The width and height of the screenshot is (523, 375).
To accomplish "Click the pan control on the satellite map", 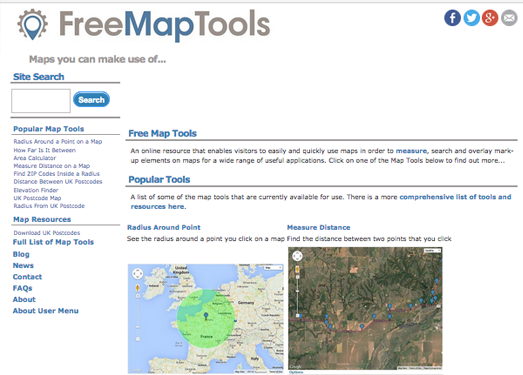I will (x=297, y=256).
